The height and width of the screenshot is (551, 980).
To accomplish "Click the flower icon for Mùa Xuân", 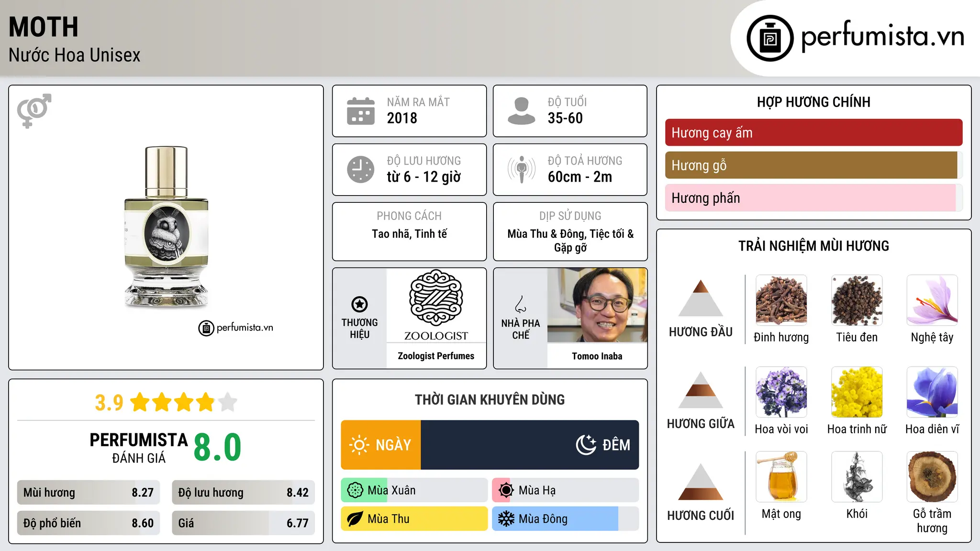I will point(355,490).
